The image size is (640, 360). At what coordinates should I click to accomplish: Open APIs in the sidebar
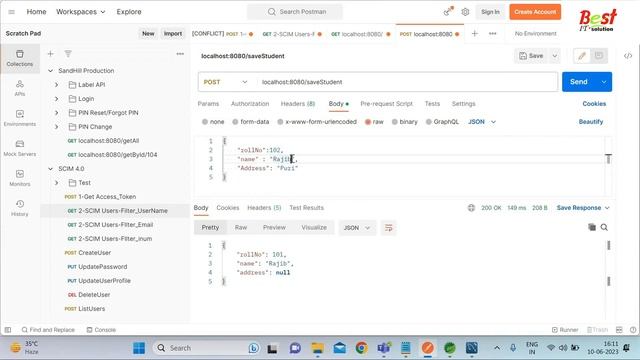[20, 88]
